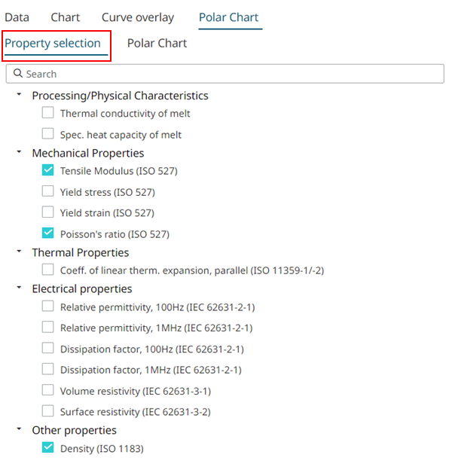Enable Coeff. of linear therm. expansion checkbox
The height and width of the screenshot is (476, 452).
(48, 270)
